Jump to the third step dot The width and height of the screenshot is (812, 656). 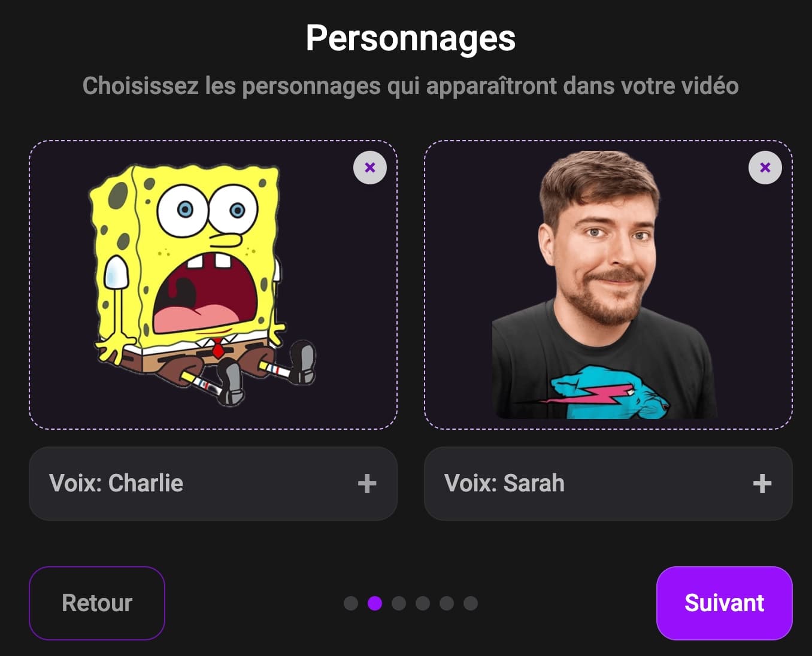tap(399, 603)
